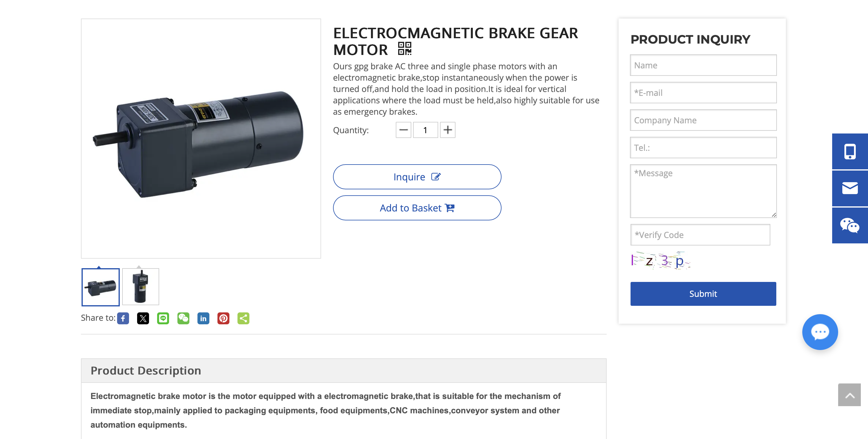Click the email contact sidebar icon

[x=849, y=188]
